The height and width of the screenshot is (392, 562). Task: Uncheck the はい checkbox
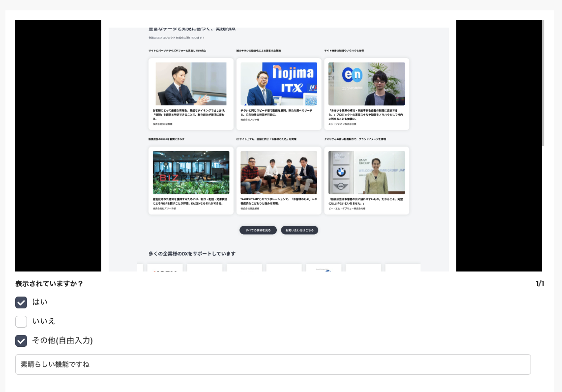point(21,302)
